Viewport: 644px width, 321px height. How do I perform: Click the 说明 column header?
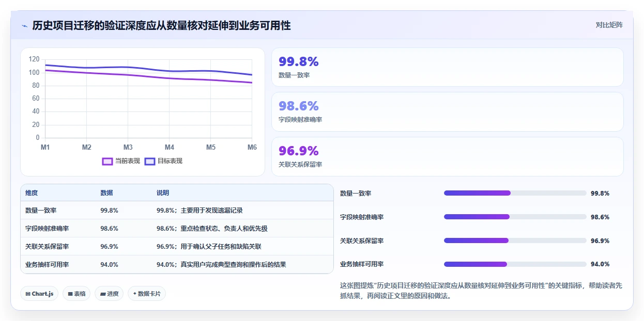(163, 192)
